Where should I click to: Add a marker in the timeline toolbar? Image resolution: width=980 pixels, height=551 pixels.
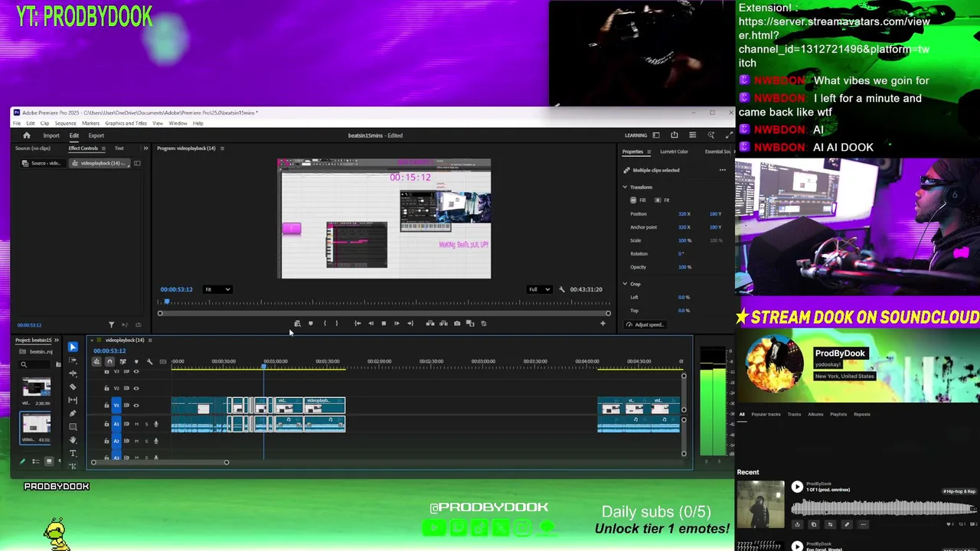[x=136, y=361]
